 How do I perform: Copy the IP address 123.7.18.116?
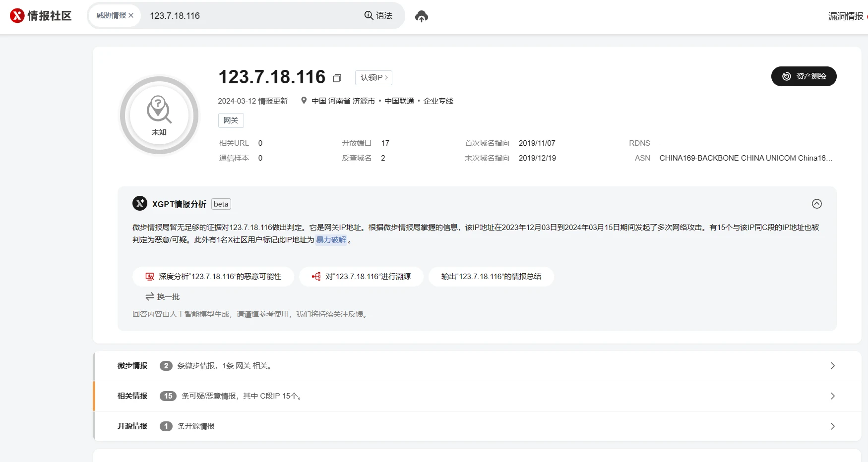[337, 78]
